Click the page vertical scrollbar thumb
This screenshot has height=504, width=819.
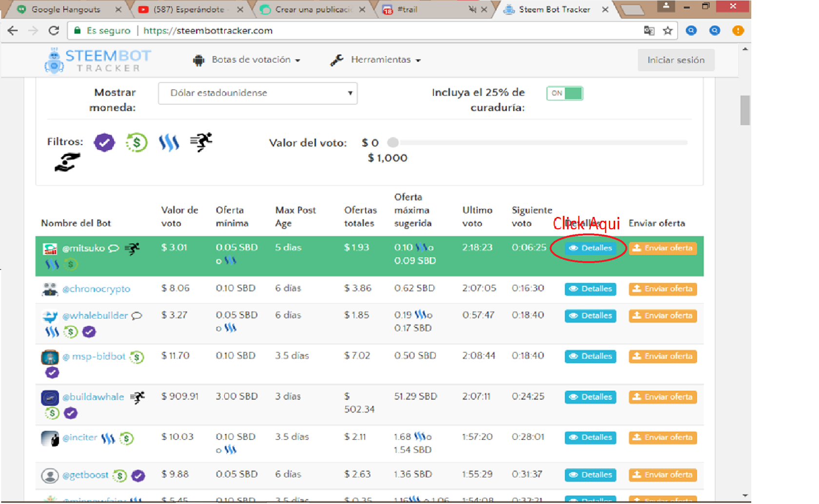tap(745, 111)
